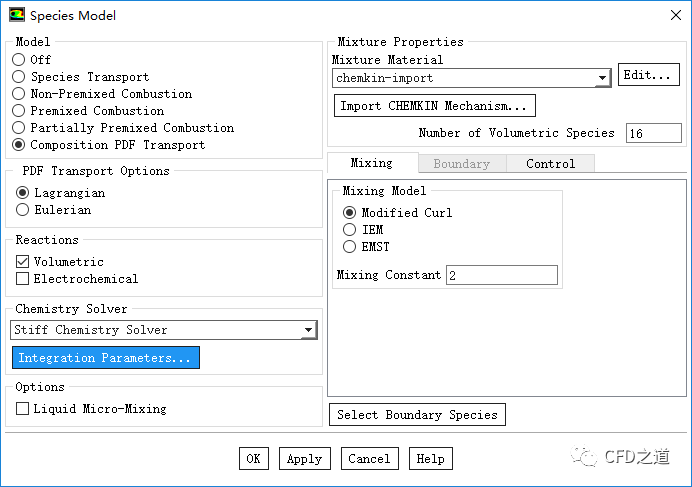Open the Mixture Material dropdown
Image resolution: width=692 pixels, height=487 pixels.
click(602, 78)
